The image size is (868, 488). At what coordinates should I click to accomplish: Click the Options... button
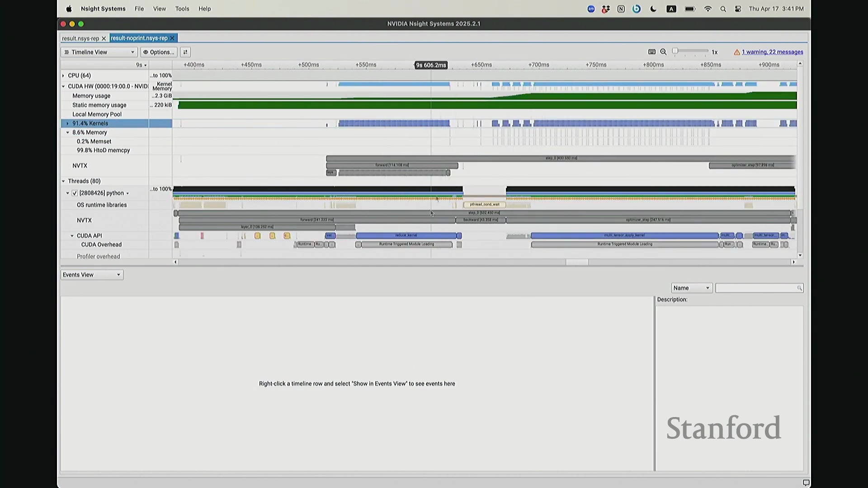point(159,52)
